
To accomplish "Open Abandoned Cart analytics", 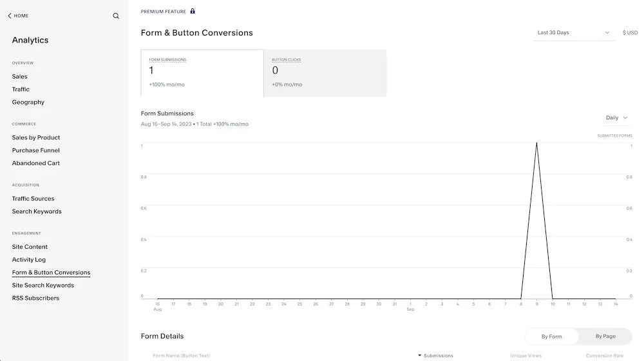I will click(36, 164).
